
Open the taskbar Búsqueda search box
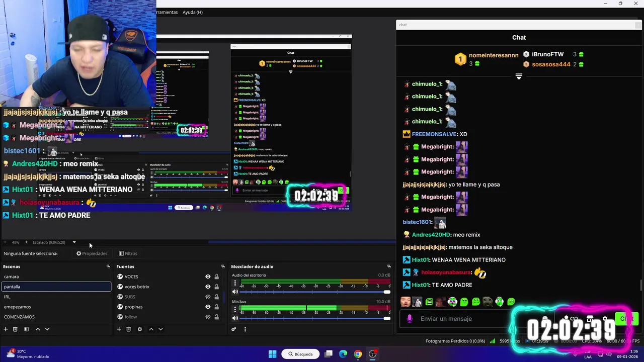[x=301, y=354]
